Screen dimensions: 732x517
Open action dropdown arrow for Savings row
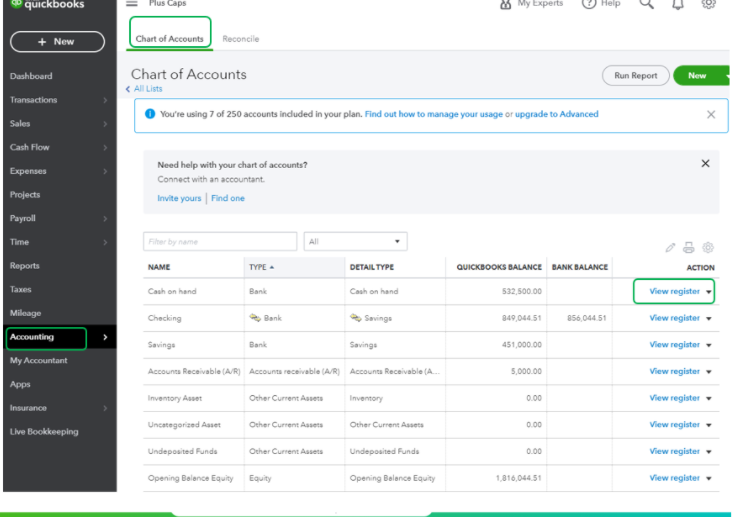(x=709, y=345)
